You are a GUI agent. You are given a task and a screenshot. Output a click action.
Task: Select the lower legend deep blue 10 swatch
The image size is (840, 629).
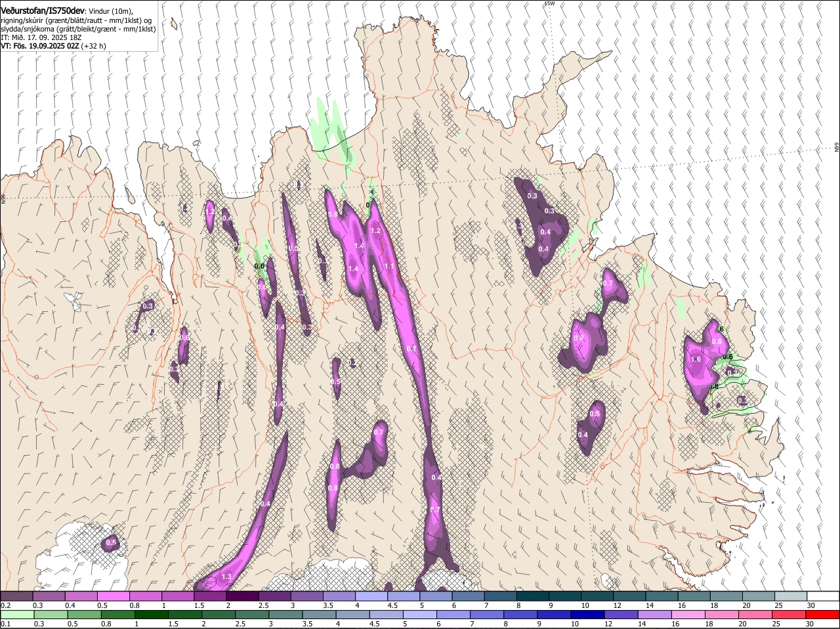(x=588, y=615)
